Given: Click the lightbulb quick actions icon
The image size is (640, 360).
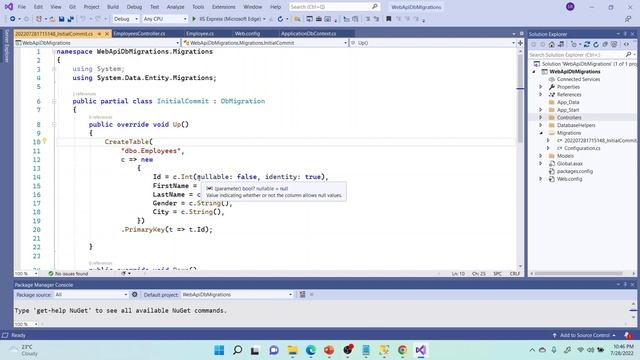Looking at the screenshot, I should click(44, 141).
